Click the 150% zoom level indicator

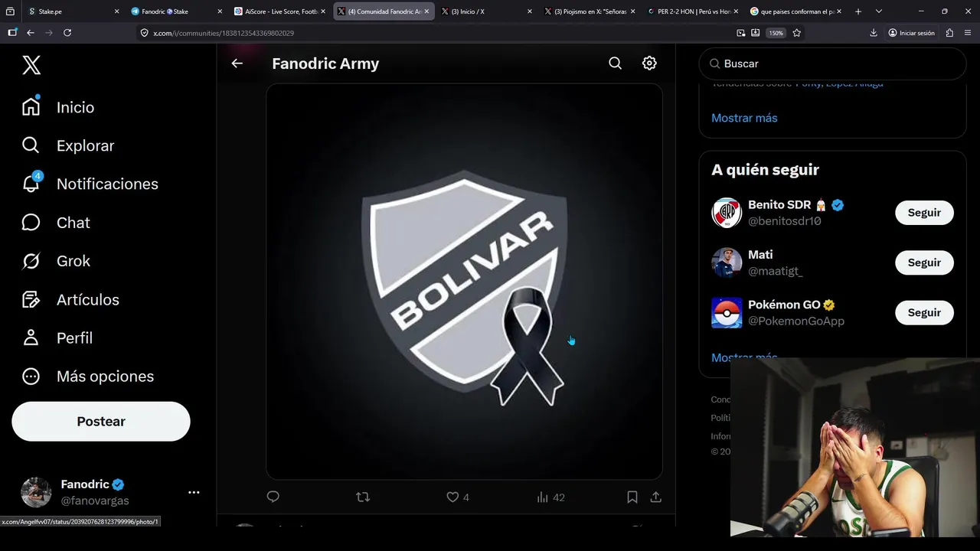pyautogui.click(x=776, y=33)
